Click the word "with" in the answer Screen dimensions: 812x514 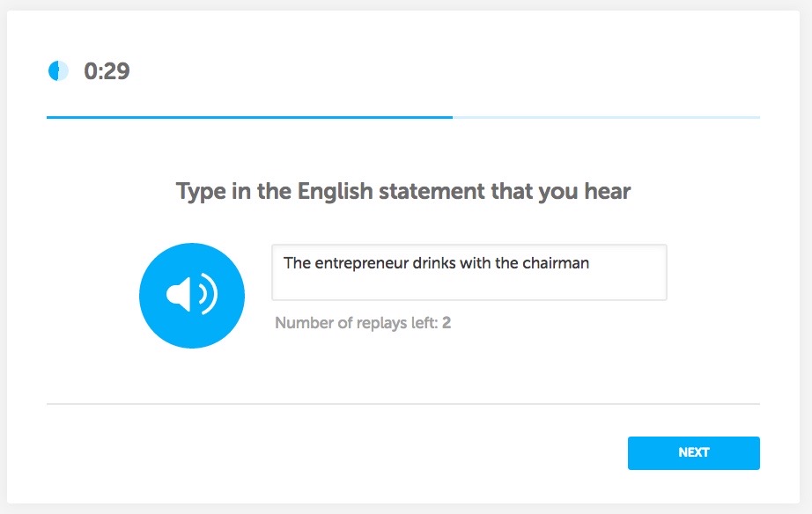(x=476, y=263)
